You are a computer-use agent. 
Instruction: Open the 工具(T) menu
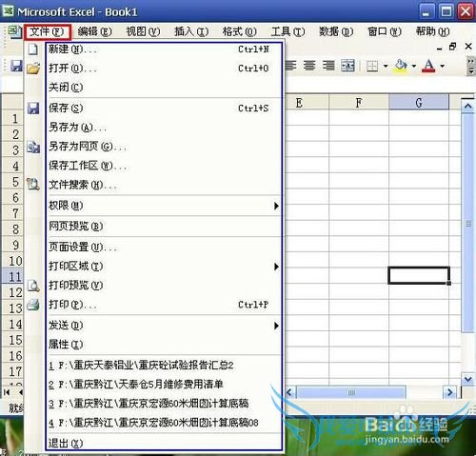[x=288, y=31]
